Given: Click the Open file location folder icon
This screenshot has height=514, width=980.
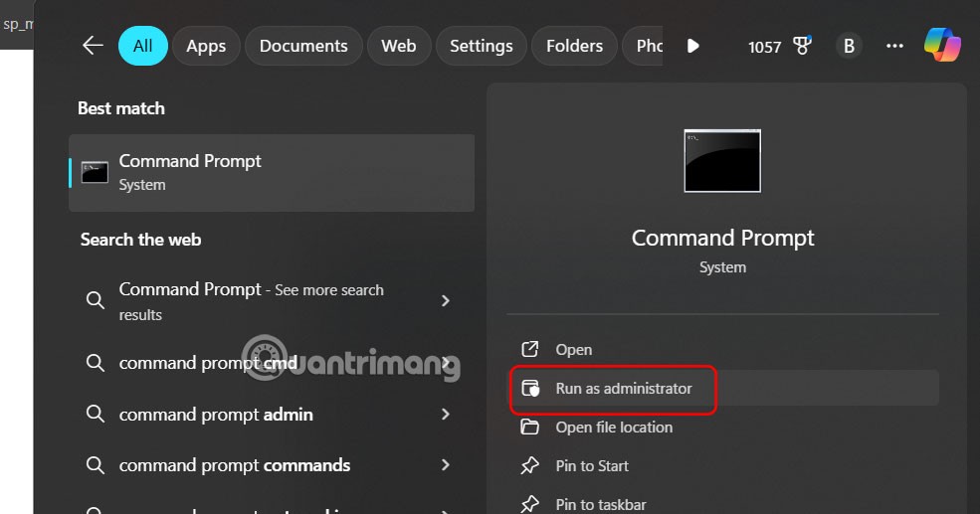Looking at the screenshot, I should click(530, 428).
